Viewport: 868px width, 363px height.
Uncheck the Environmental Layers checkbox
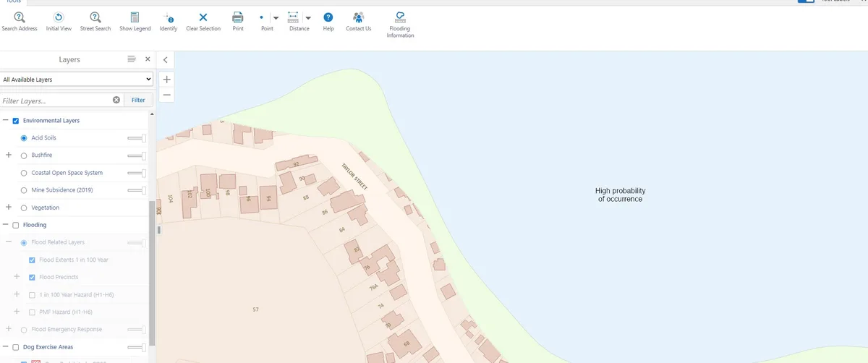[x=16, y=121]
